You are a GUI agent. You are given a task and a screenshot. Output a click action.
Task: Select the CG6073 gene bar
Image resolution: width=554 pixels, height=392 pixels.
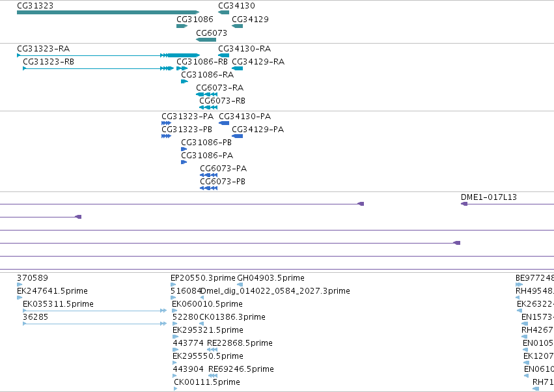(206, 40)
